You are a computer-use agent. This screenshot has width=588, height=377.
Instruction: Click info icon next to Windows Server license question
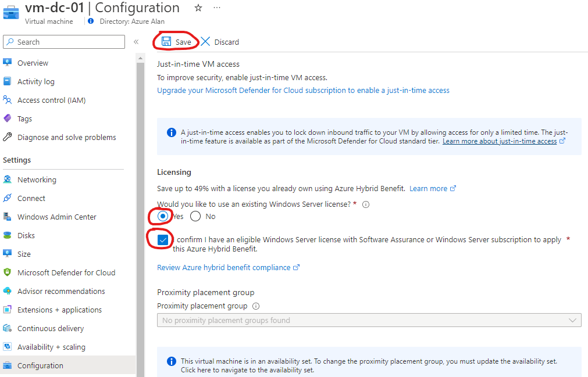366,204
